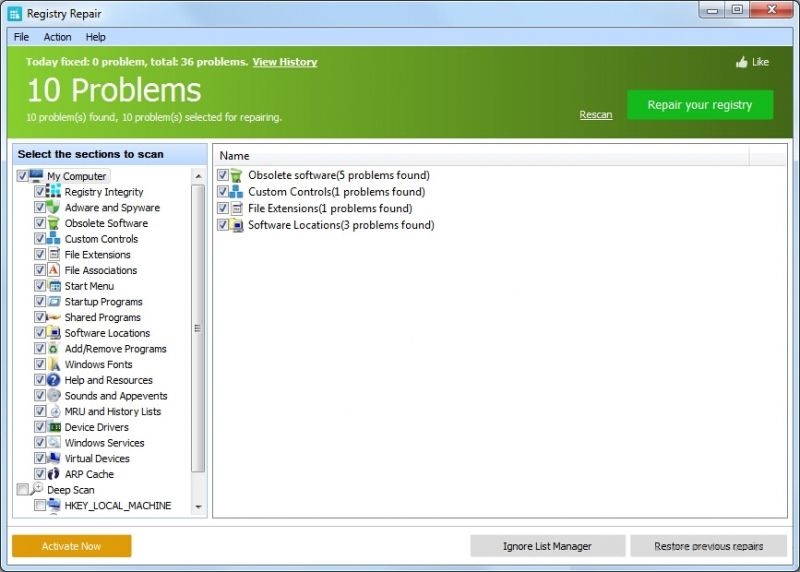Click the Repair your registry button
The width and height of the screenshot is (800, 572).
click(x=699, y=105)
